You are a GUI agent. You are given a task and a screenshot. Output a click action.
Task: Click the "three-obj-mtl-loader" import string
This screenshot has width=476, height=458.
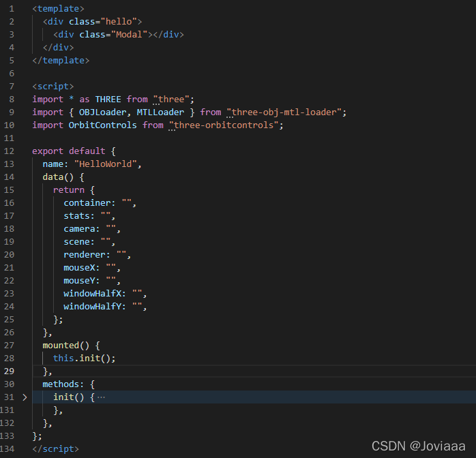click(x=284, y=112)
